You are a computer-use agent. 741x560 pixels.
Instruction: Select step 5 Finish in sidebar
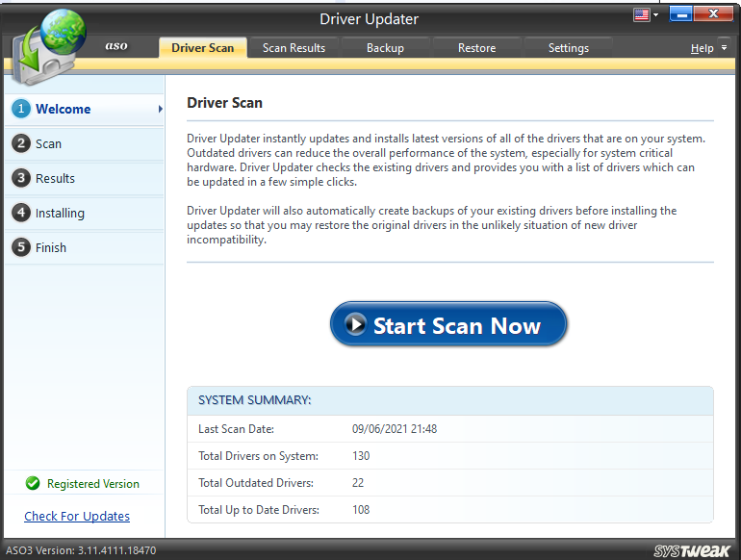coord(84,247)
